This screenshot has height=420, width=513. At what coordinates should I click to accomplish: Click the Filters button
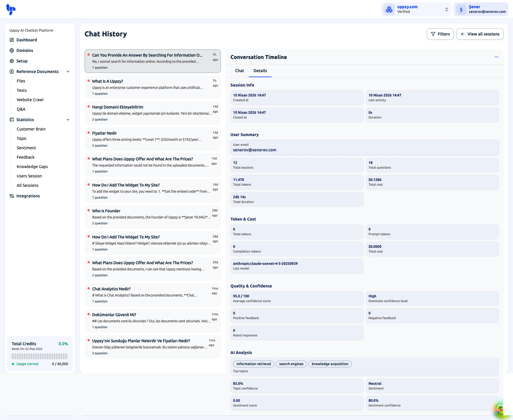pos(440,34)
